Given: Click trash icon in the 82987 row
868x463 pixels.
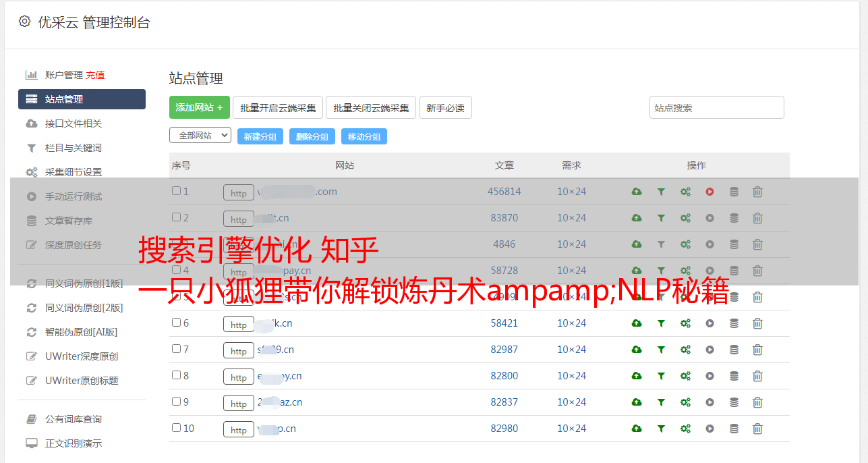Looking at the screenshot, I should (x=757, y=350).
